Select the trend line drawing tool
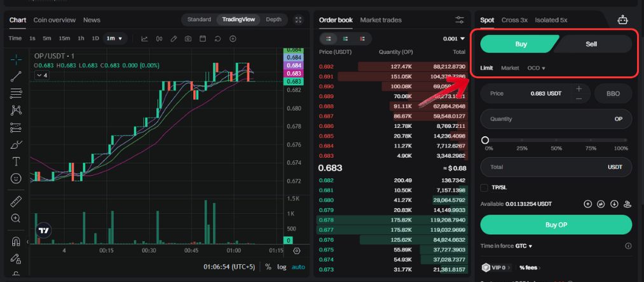644x282 pixels. click(16, 76)
